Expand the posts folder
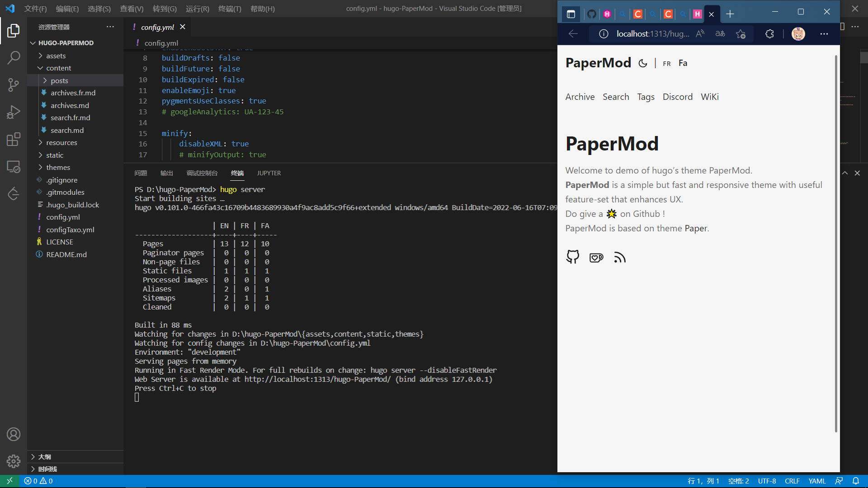This screenshot has height=488, width=868. coord(59,80)
